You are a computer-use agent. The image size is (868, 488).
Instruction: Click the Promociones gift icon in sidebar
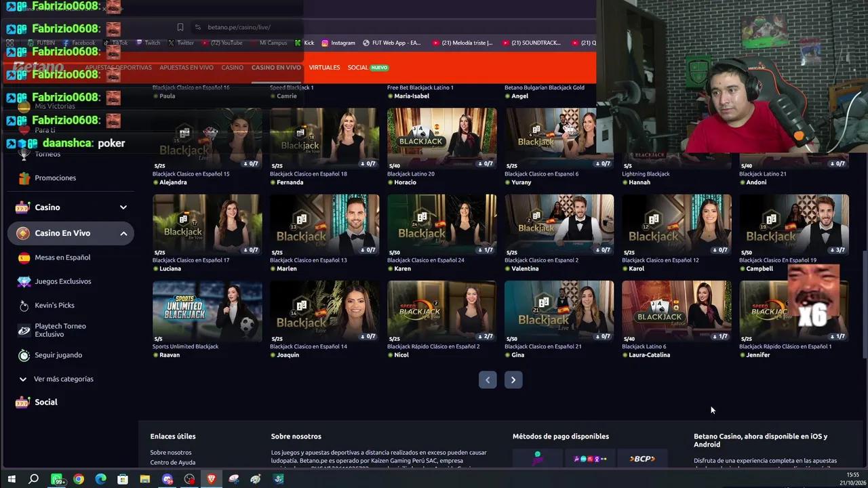(x=24, y=178)
